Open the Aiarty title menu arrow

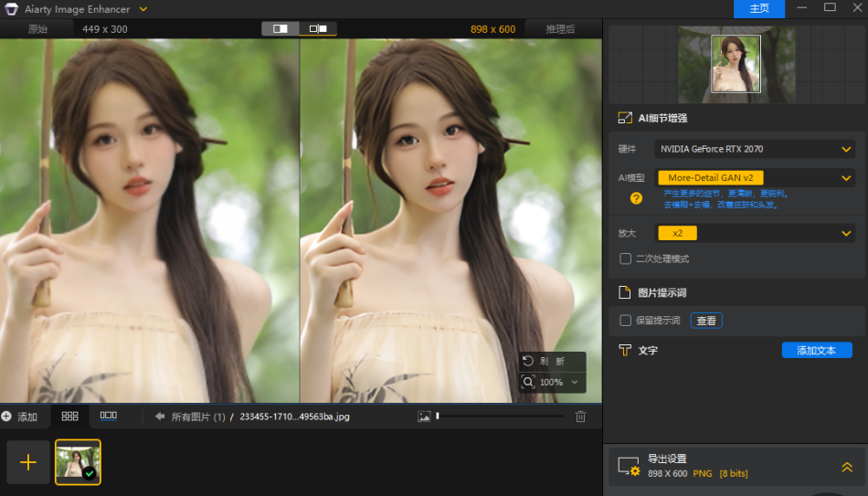143,9
